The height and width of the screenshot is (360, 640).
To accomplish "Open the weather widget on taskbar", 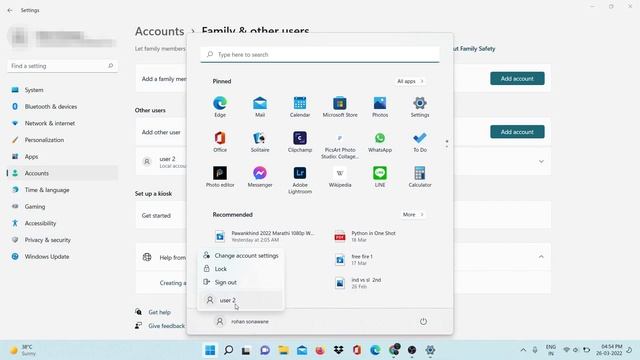I will [24, 350].
